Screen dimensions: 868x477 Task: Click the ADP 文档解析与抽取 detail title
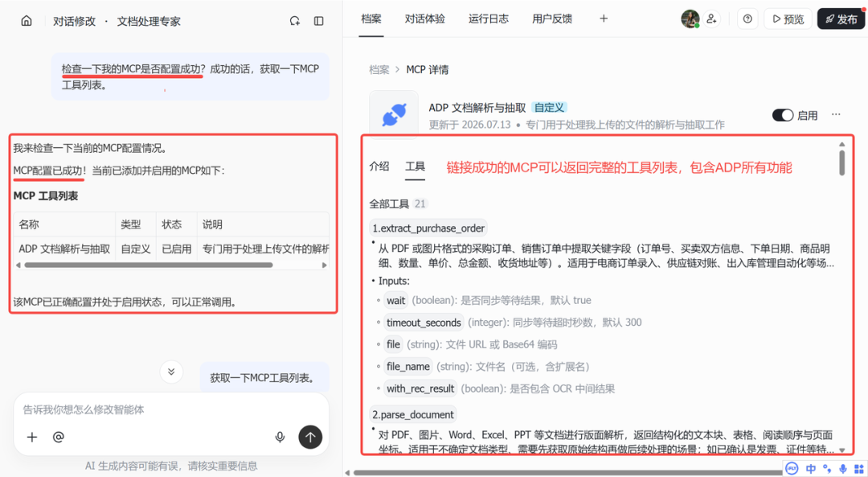(x=477, y=108)
